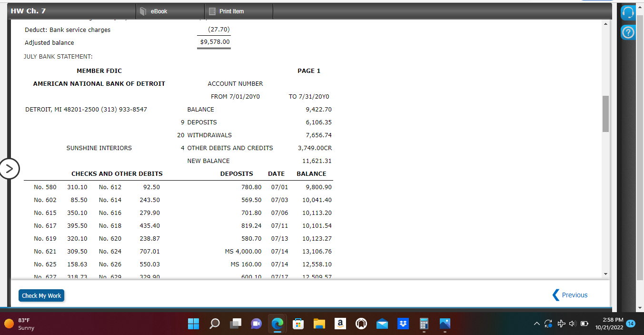Launch the Calculator app
The width and height of the screenshot is (644, 335).
(424, 324)
